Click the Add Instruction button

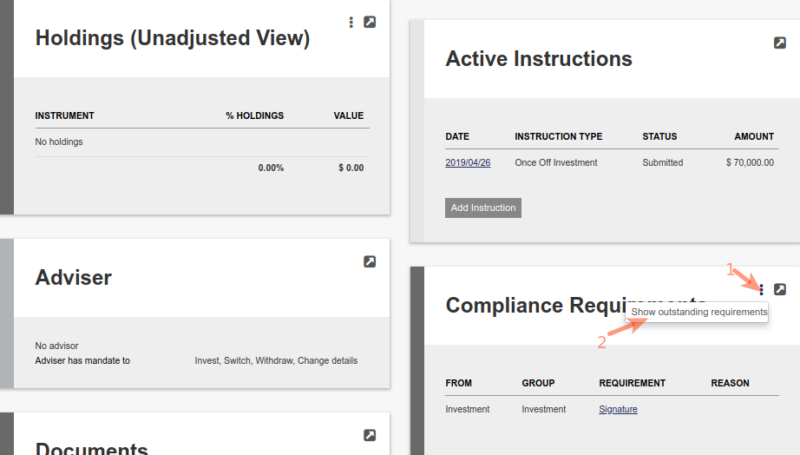pos(483,208)
